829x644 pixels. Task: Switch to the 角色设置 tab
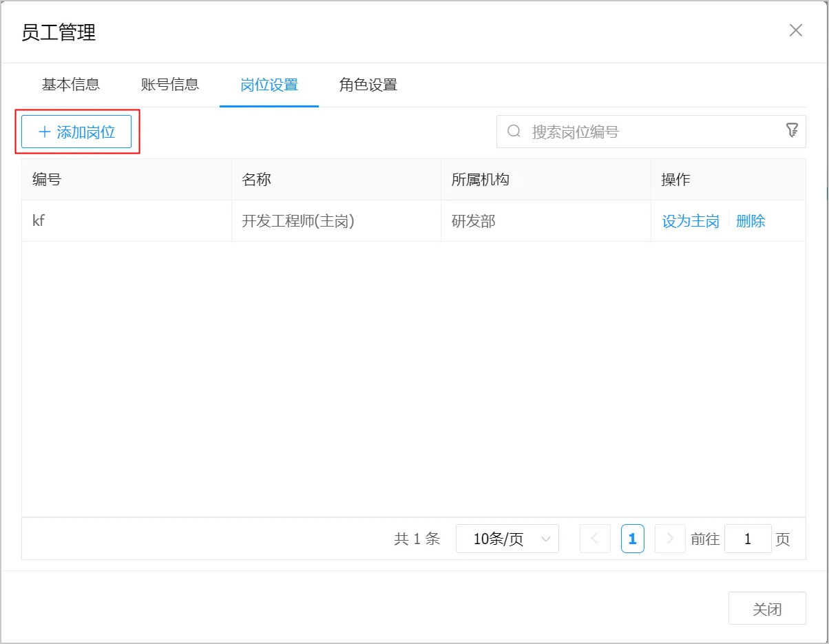click(x=368, y=85)
